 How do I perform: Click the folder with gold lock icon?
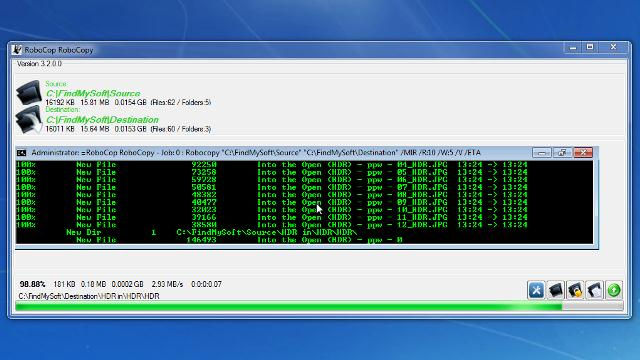[575, 290]
